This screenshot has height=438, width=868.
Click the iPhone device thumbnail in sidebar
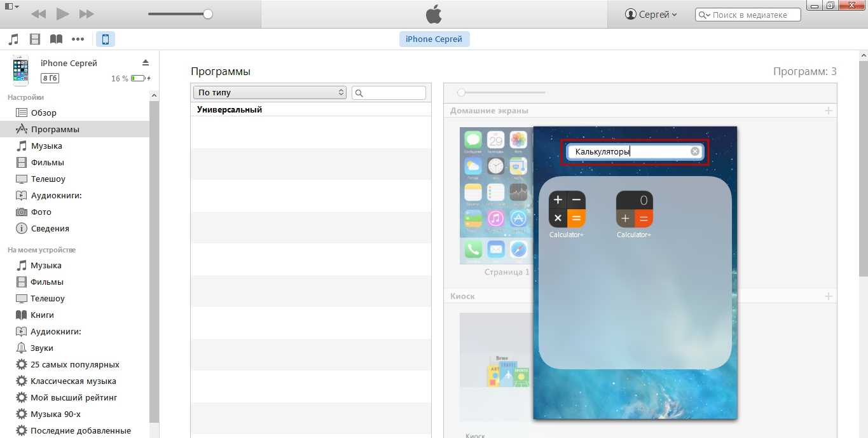click(x=20, y=70)
